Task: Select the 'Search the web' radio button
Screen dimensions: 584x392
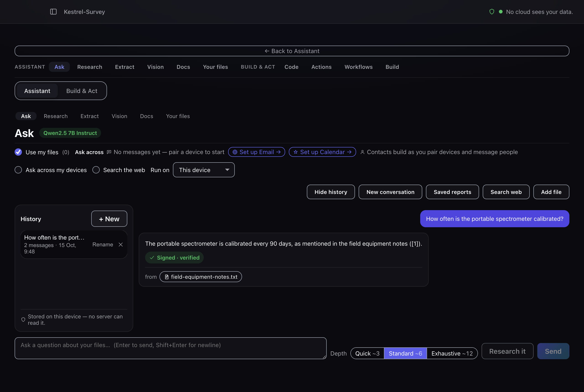Action: coord(96,170)
